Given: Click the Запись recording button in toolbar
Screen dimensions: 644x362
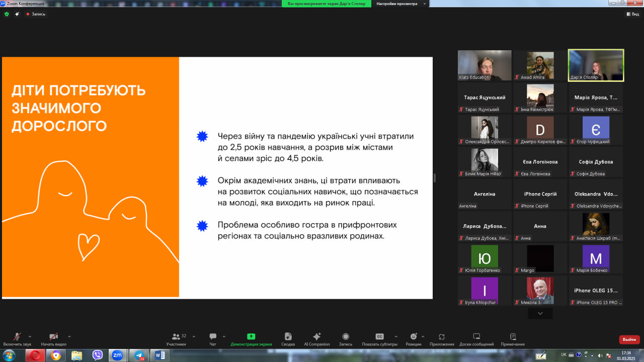Looking at the screenshot, I should 346,339.
